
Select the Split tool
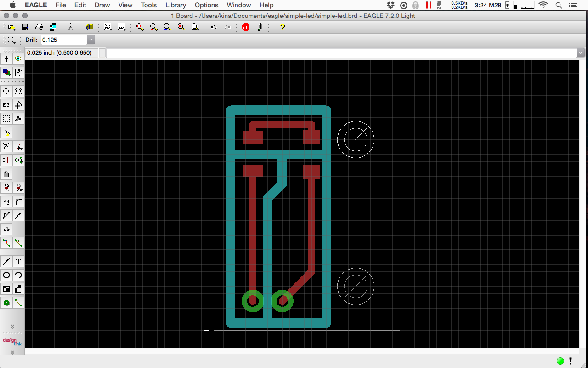(x=6, y=215)
